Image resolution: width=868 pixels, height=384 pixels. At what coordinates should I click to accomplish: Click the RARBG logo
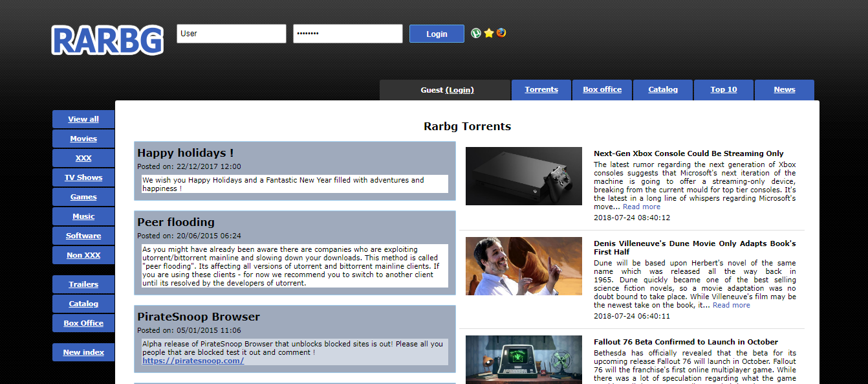point(107,40)
